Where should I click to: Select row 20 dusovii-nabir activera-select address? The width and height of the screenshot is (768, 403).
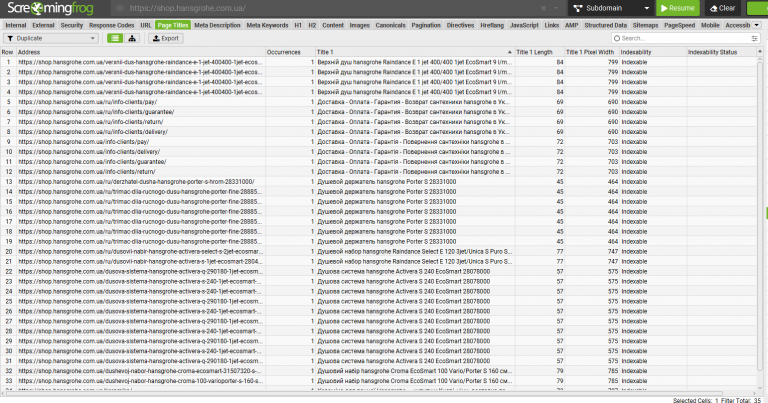pyautogui.click(x=141, y=251)
